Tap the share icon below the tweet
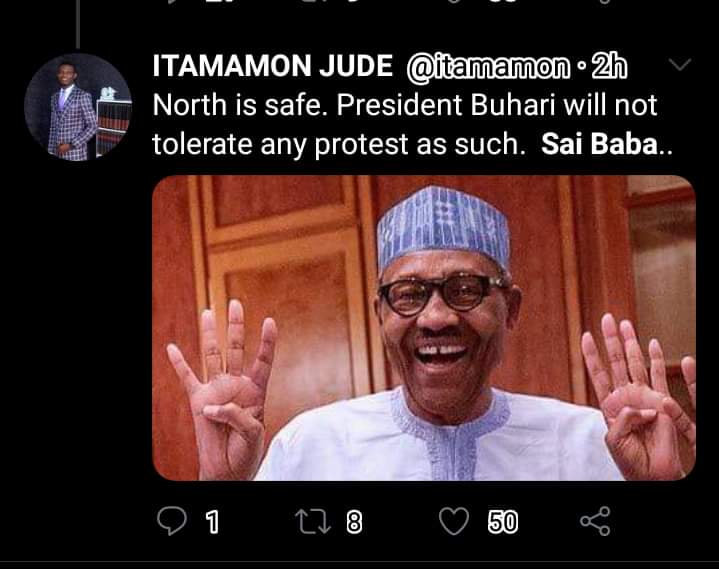This screenshot has height=569, width=719. (x=595, y=520)
